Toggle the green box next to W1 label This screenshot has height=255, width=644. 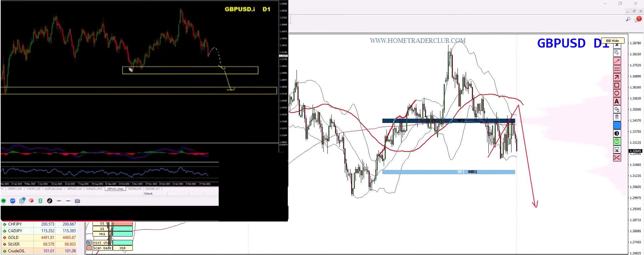[123, 229]
